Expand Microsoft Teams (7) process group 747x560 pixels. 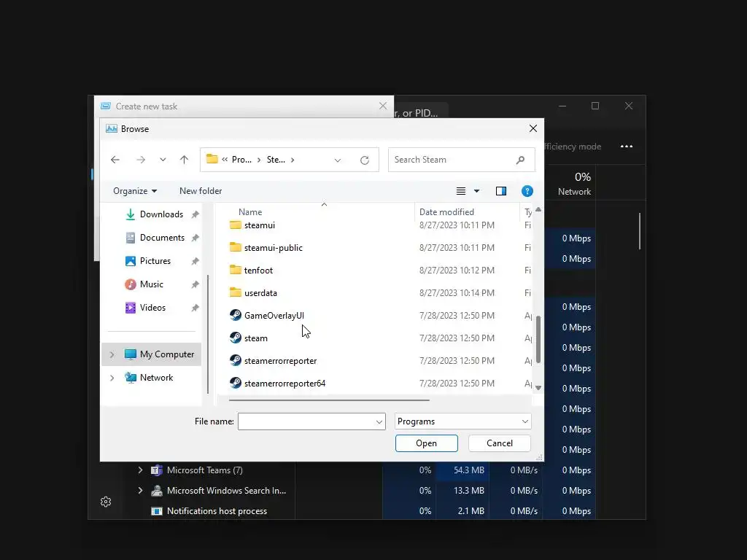point(141,470)
